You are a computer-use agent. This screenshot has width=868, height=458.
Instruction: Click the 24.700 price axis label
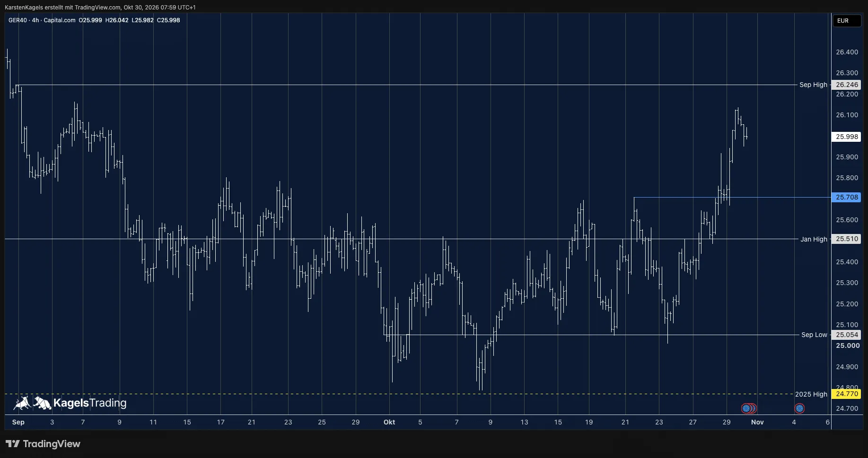(x=847, y=408)
